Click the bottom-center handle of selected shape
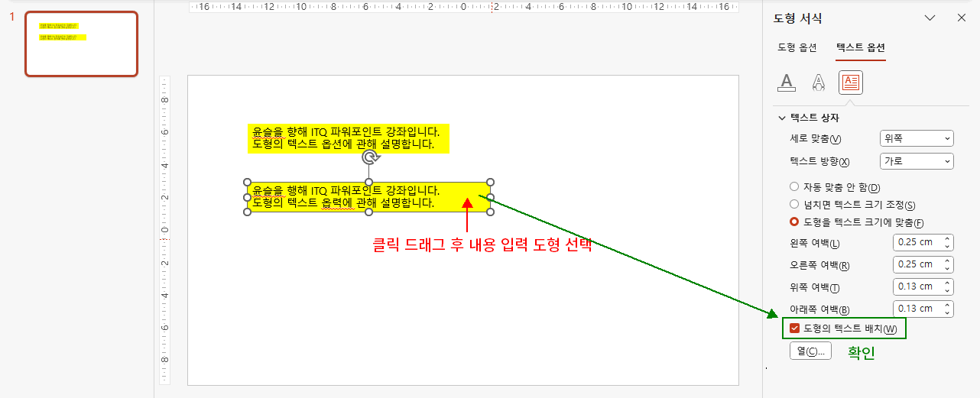 point(368,212)
